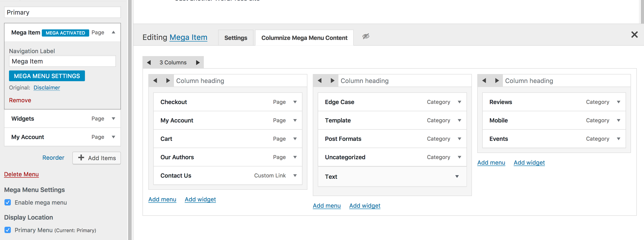
Task: Expand the Text widget
Action: 457,177
